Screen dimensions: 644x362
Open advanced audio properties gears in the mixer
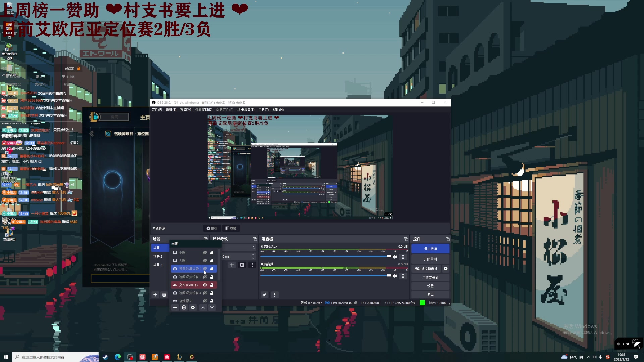click(265, 295)
